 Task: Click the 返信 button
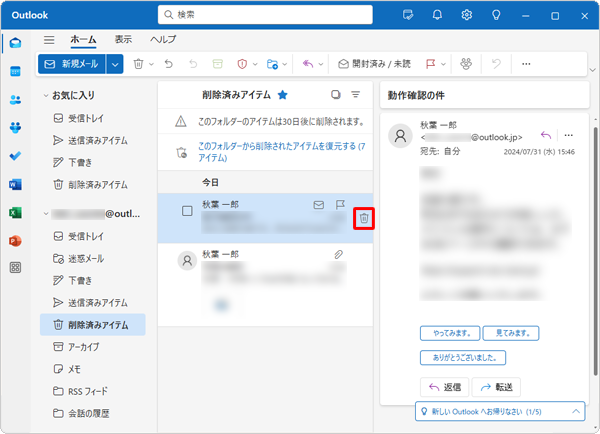[x=445, y=387]
